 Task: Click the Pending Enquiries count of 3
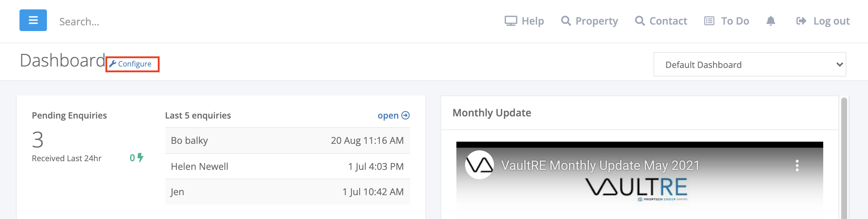[x=38, y=140]
